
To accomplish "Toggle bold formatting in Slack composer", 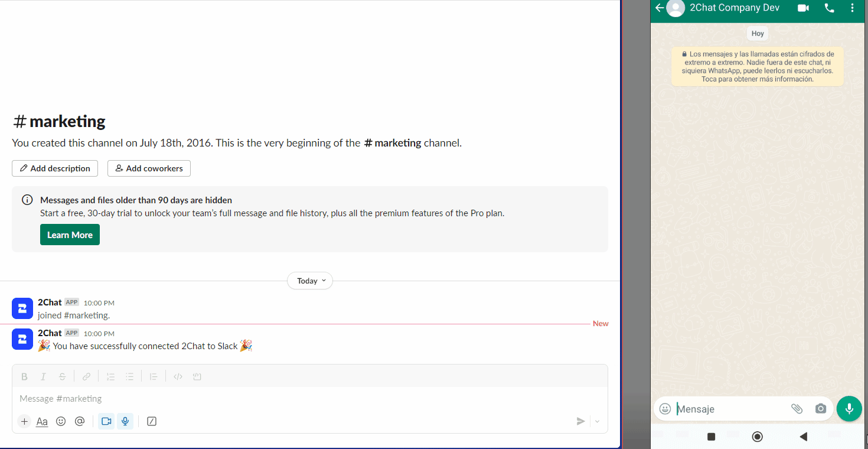I will [x=24, y=376].
